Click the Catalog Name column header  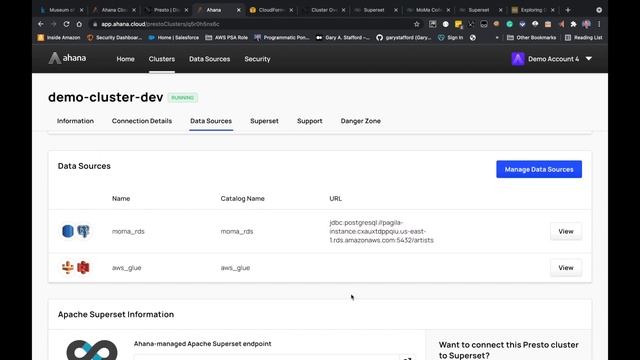point(242,198)
